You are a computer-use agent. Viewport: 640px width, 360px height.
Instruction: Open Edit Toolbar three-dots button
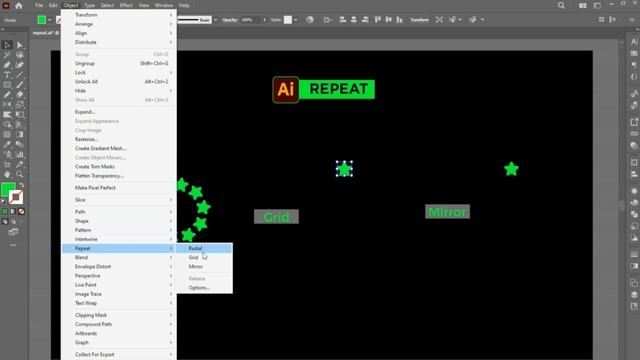coord(13,245)
